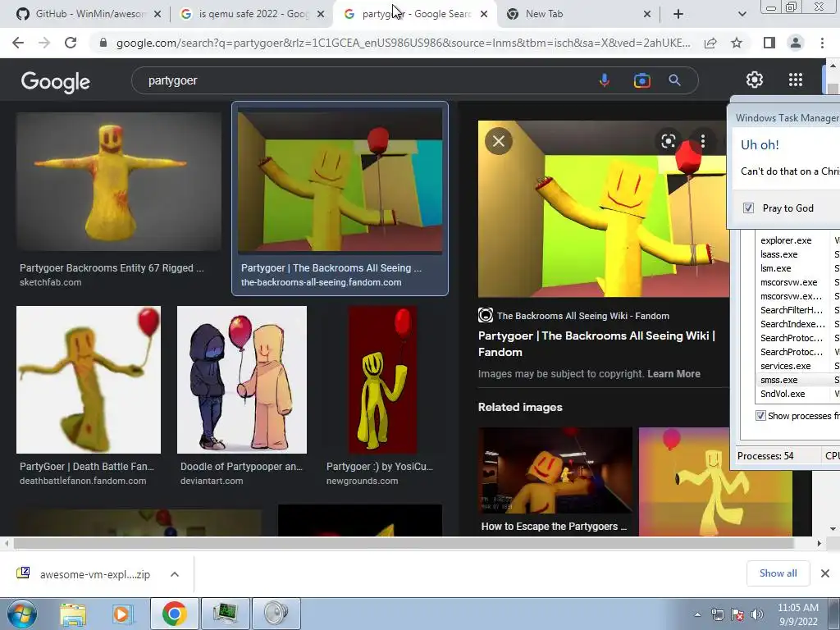Toggle the Pray to God checkbox
This screenshot has width=840, height=630.
pyautogui.click(x=748, y=208)
